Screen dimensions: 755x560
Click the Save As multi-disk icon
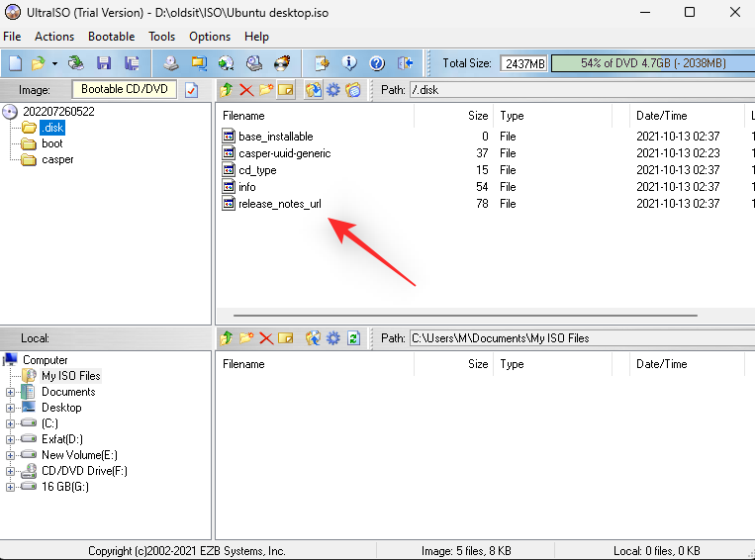131,63
